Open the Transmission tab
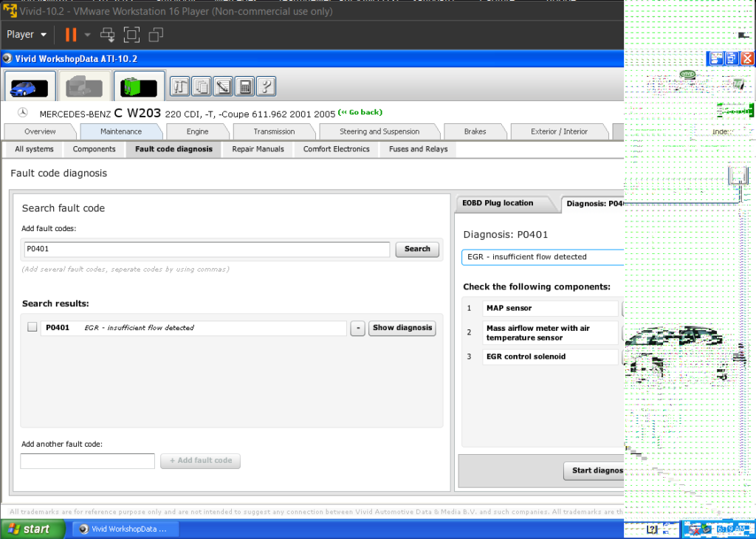Image resolution: width=756 pixels, height=539 pixels. [x=274, y=131]
